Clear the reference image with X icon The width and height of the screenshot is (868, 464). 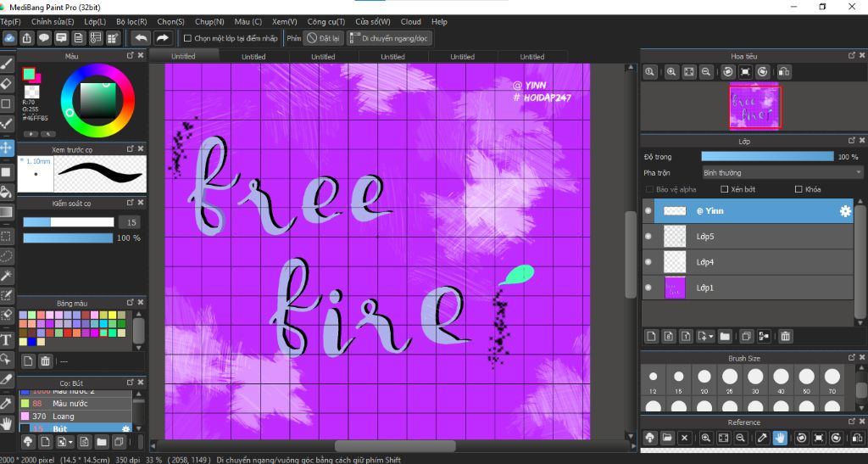pyautogui.click(x=684, y=438)
